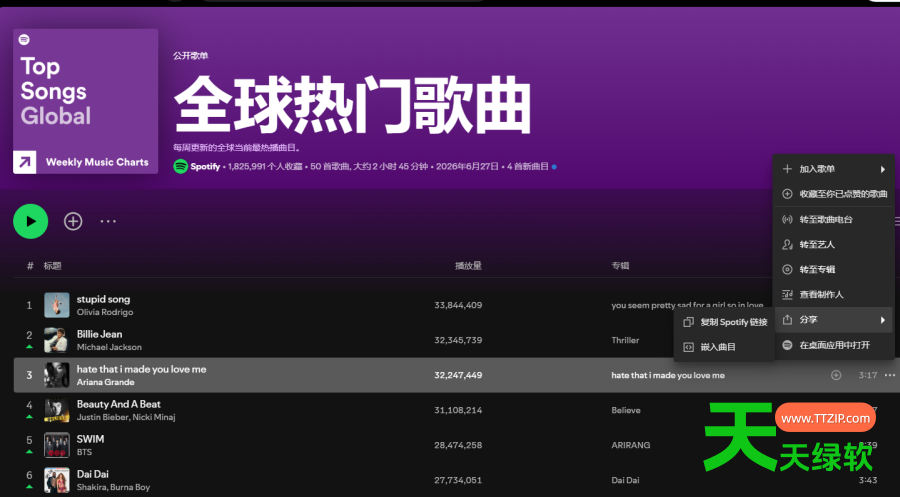Open album link hate that i made you love me
900x497 pixels.
pyautogui.click(x=668, y=375)
